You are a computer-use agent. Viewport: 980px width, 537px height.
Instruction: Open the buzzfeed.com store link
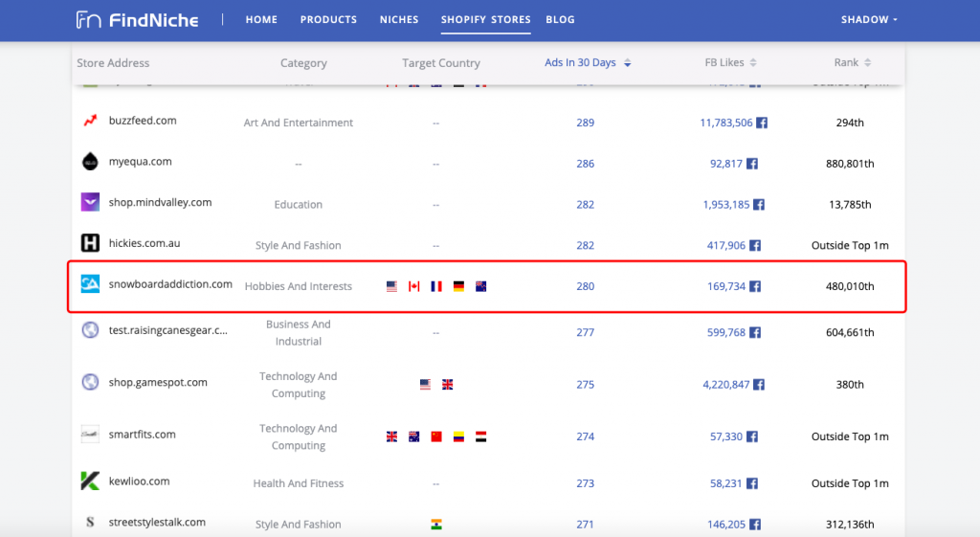(x=143, y=121)
